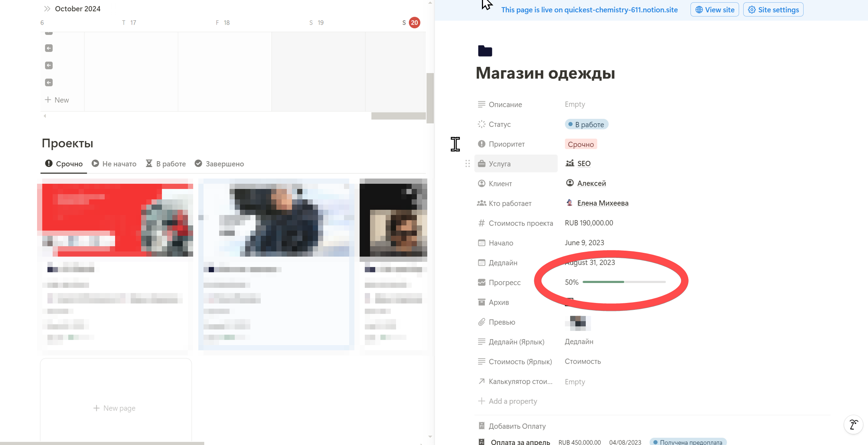
Task: Open the floating help assistant icon
Action: pyautogui.click(x=853, y=424)
